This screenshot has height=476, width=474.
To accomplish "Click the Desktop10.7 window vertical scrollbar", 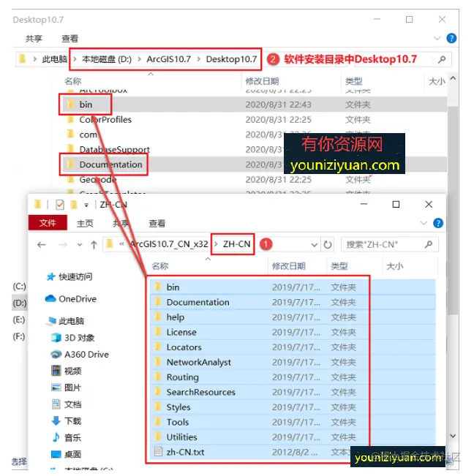I will coord(453,210).
